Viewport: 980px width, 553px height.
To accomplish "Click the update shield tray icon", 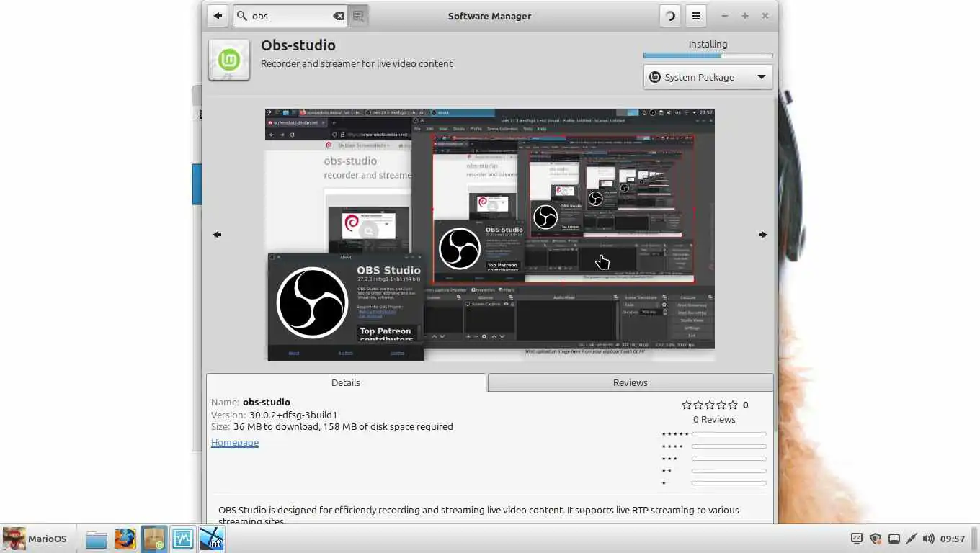I will pyautogui.click(x=876, y=539).
